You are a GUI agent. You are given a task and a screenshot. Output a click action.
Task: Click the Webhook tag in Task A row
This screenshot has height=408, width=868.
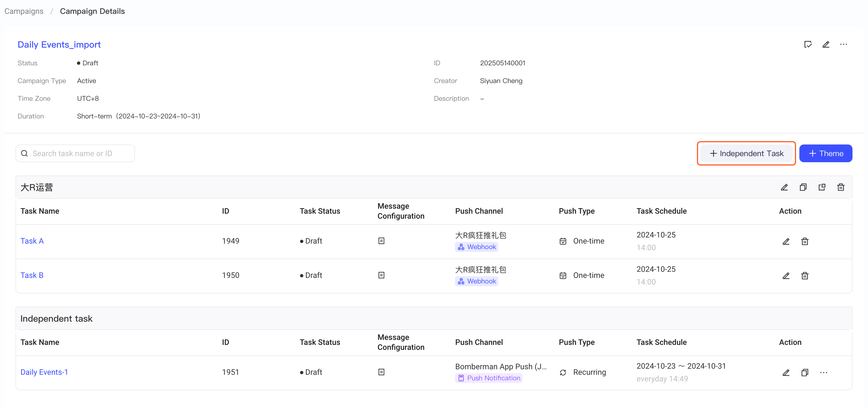(x=476, y=247)
